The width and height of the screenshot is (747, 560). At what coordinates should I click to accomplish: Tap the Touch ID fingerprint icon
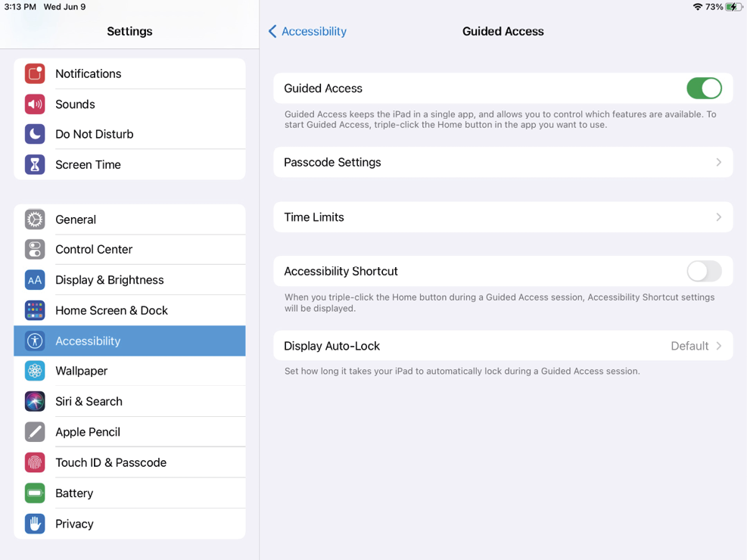tap(35, 462)
